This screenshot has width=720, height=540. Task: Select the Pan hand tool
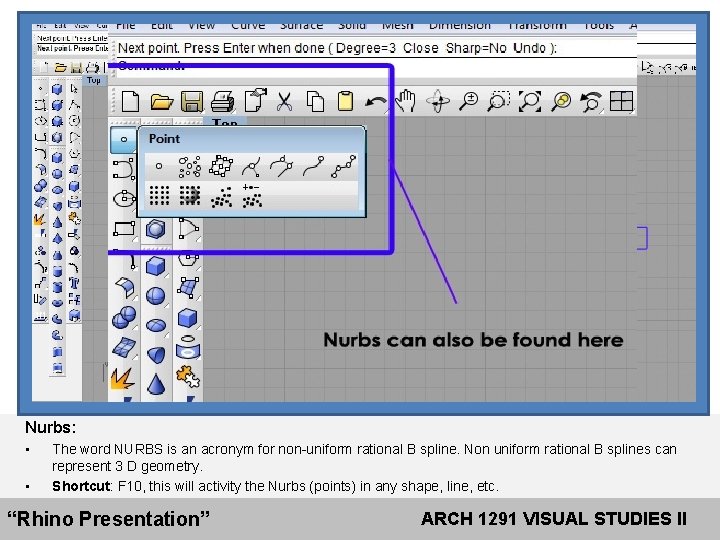pos(405,101)
